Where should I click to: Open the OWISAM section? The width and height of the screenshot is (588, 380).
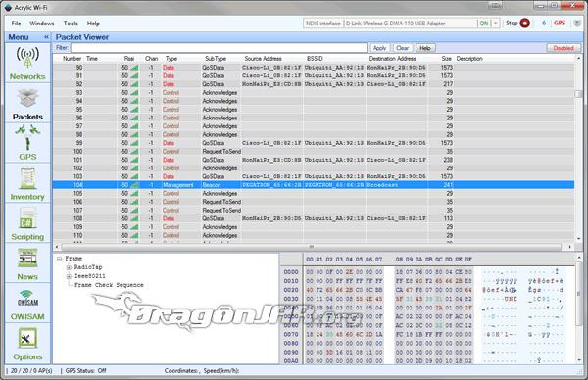point(27,304)
